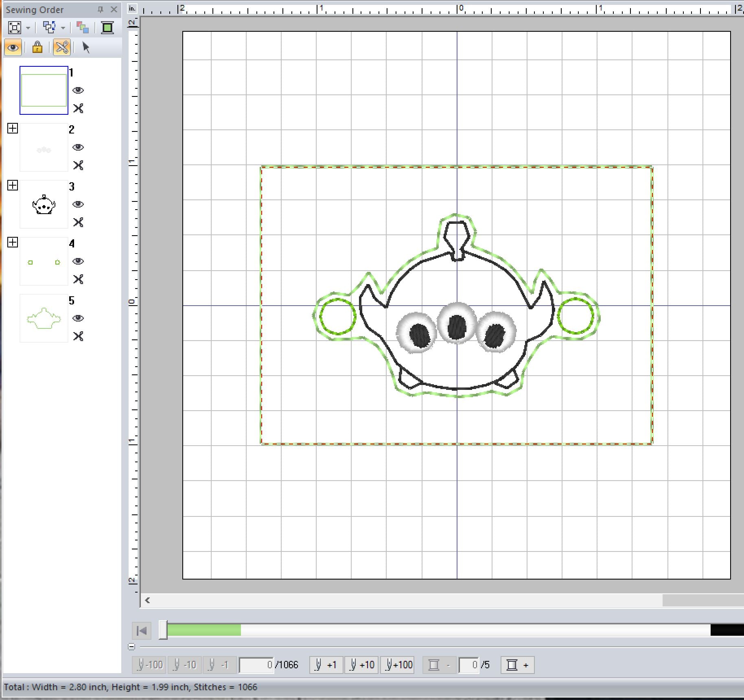
Task: Go to previous thread color
Action: [439, 665]
